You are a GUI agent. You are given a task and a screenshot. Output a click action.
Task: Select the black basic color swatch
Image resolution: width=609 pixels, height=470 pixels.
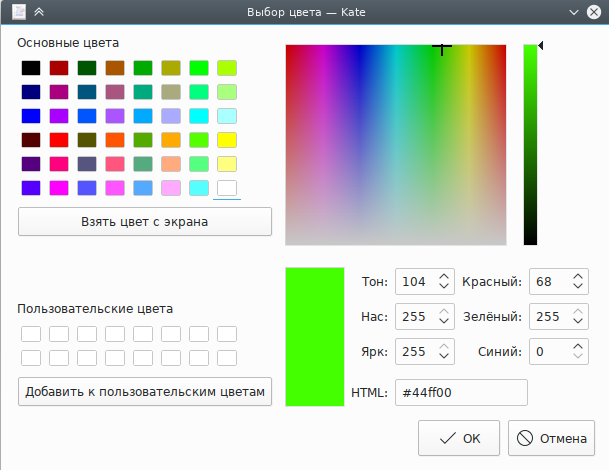31,68
